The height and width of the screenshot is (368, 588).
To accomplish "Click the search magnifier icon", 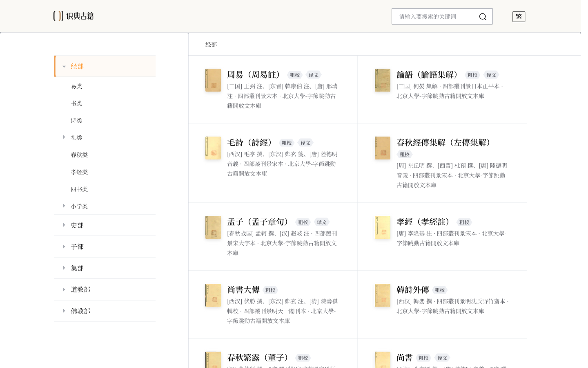I will 483,17.
